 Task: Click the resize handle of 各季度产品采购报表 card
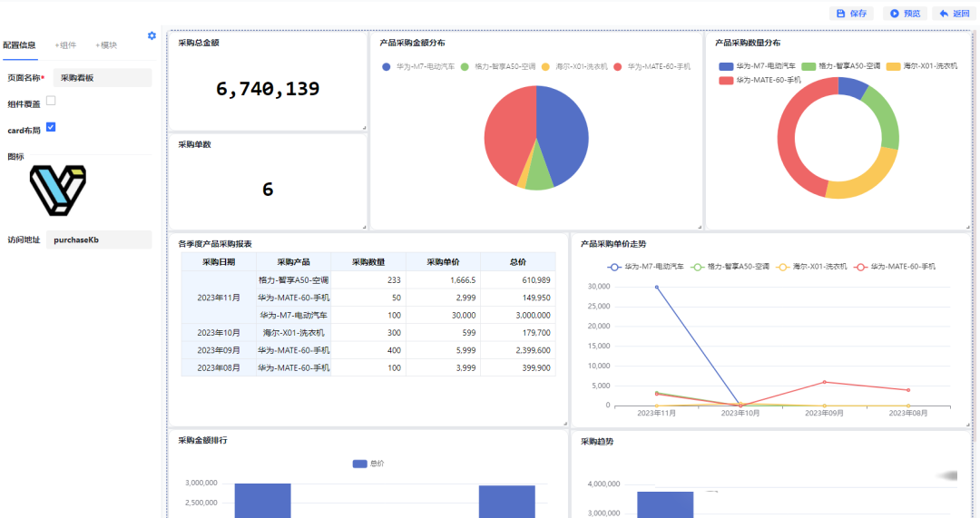[564, 423]
